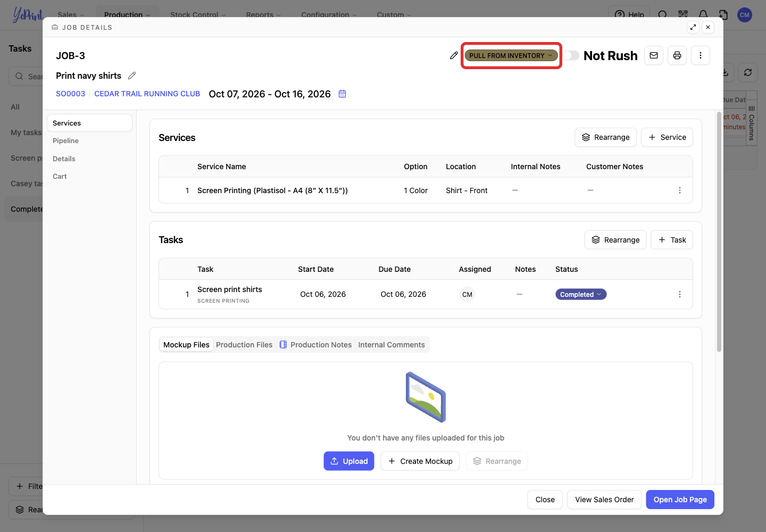Click the View Sales Order button
This screenshot has height=532, width=766.
[604, 500]
